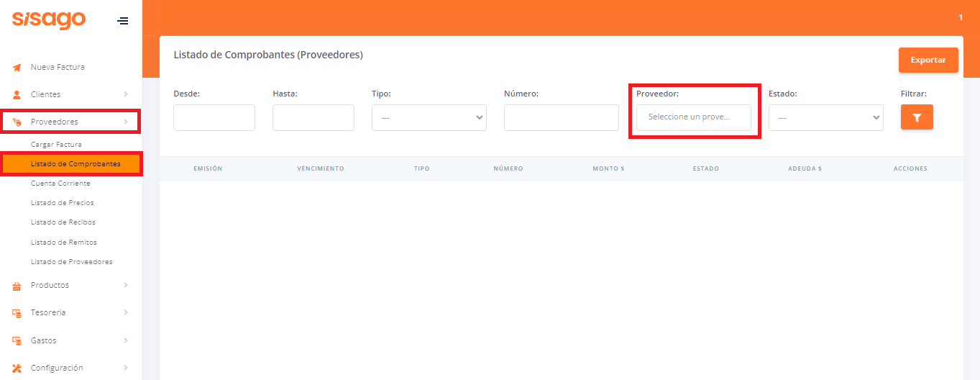Focus the Número input field
Screen dimensions: 980x380
(561, 118)
